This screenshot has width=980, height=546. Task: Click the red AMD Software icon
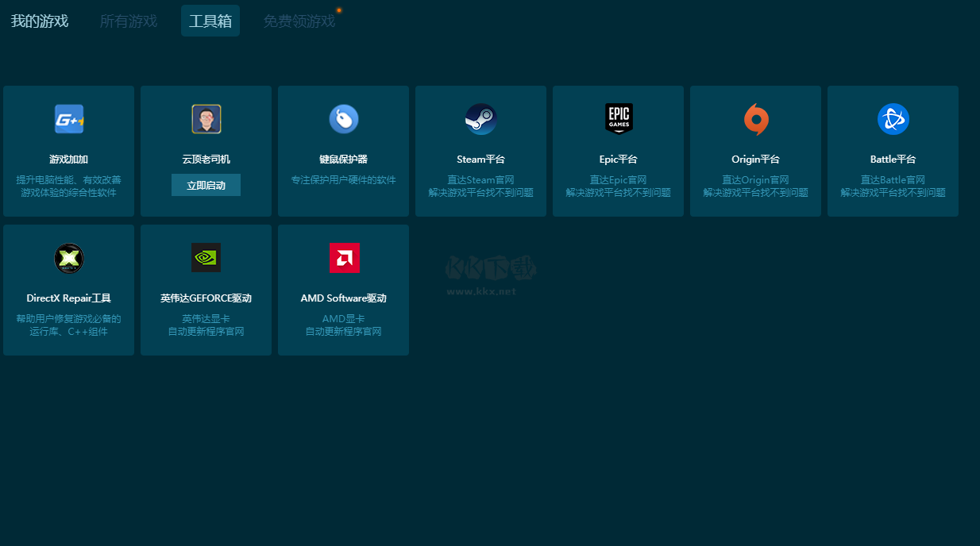tap(345, 258)
